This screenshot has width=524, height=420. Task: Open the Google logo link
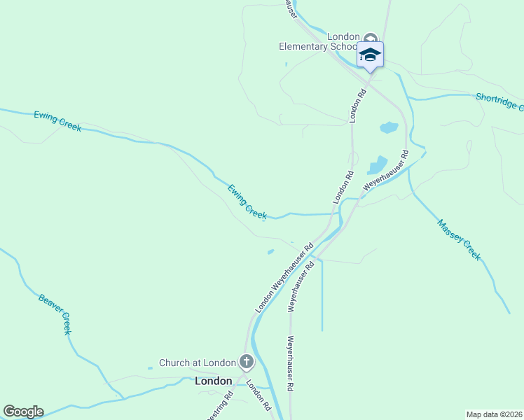point(23,412)
